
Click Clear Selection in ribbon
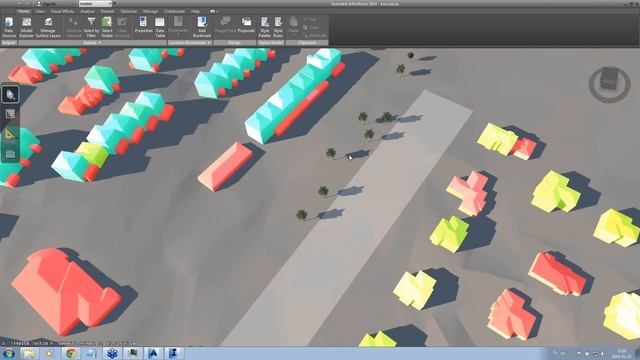122,27
